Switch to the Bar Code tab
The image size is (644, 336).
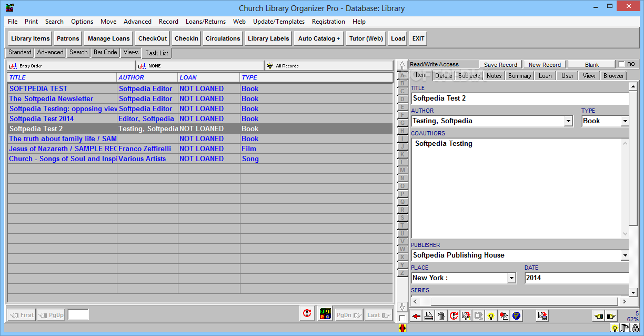tap(105, 52)
